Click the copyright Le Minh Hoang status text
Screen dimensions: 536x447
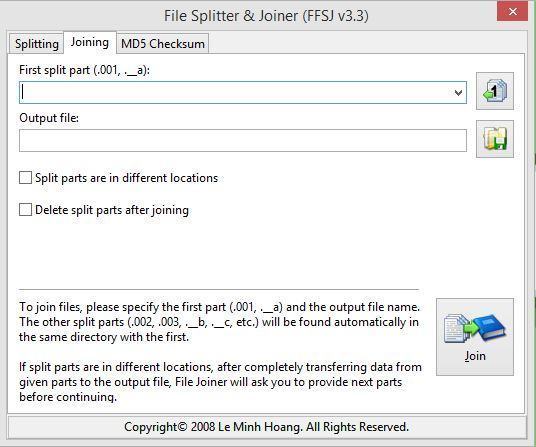(266, 427)
